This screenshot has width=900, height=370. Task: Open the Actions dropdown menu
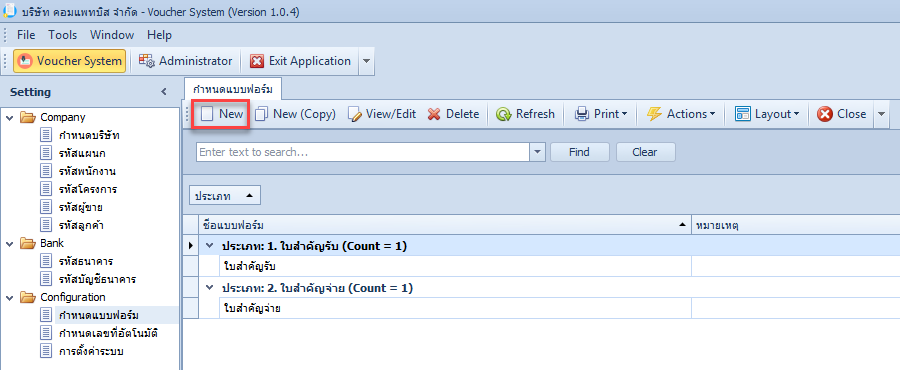coord(712,114)
